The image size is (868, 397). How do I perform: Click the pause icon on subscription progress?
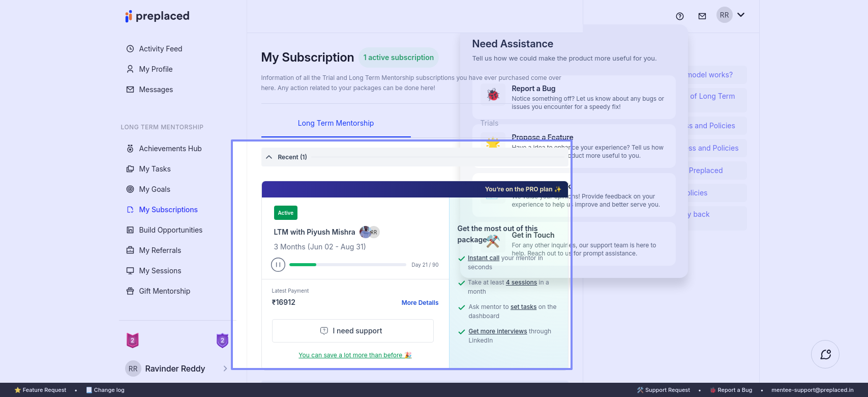pos(278,265)
